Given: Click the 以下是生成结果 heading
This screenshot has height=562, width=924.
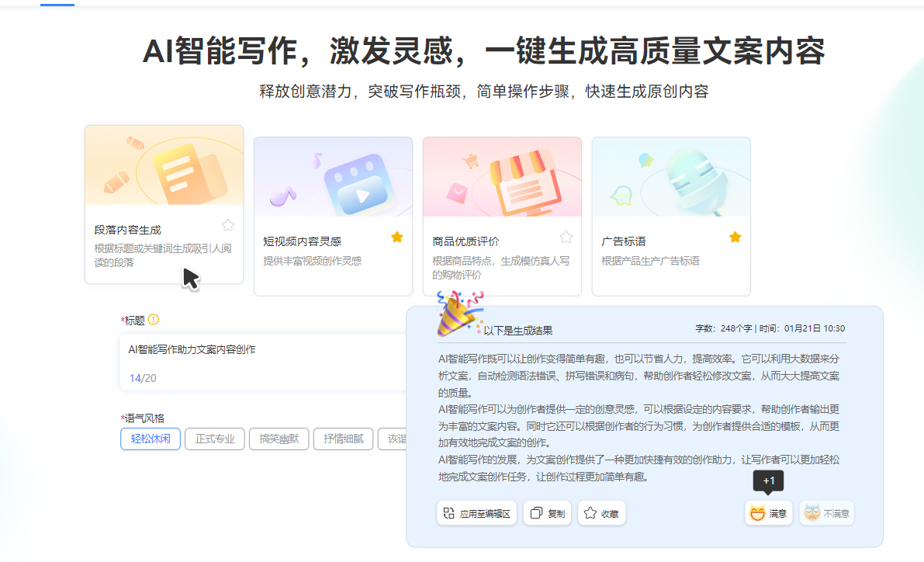Looking at the screenshot, I should pyautogui.click(x=518, y=331).
